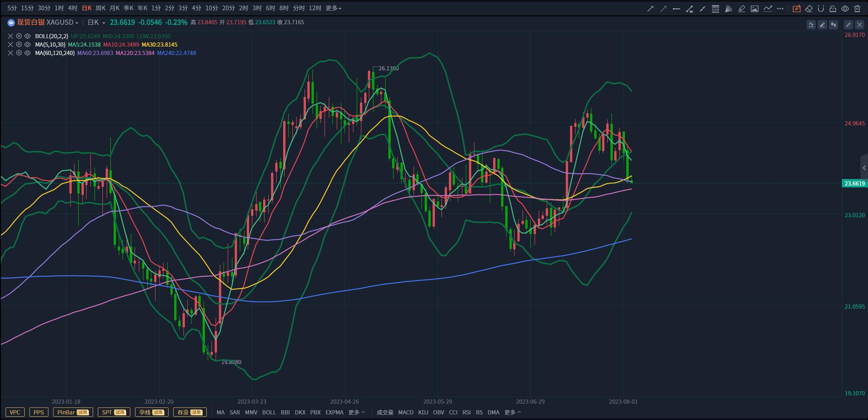
Task: Toggle drawings visibility eye in top toolbar
Action: pos(845,8)
